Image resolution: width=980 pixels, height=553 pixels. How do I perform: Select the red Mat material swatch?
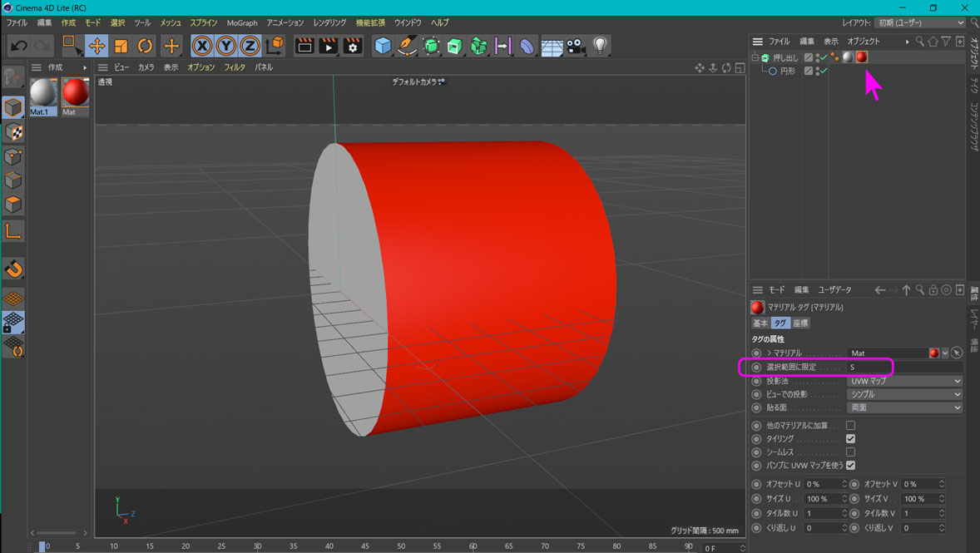click(x=75, y=93)
